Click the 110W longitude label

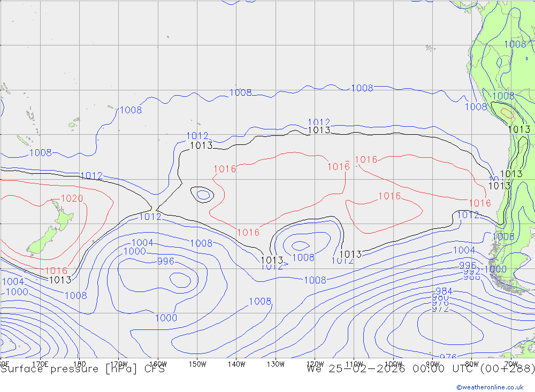[354, 364]
